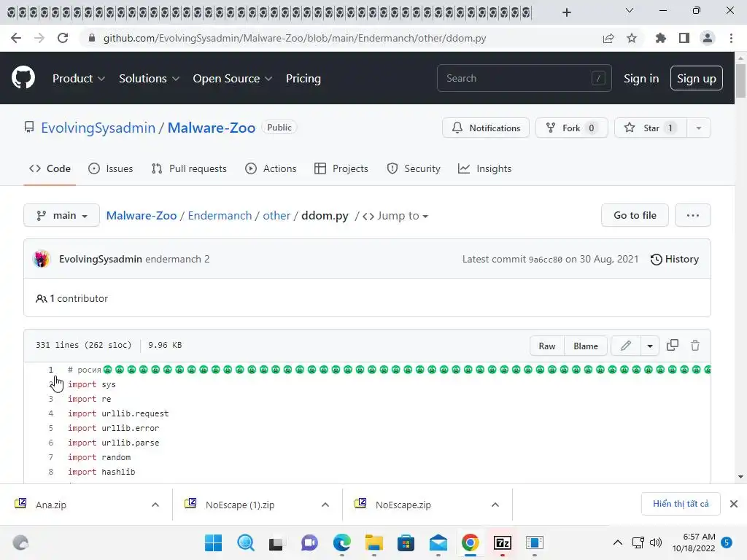The width and height of the screenshot is (747, 560).
Task: Open the Blame view
Action: pyautogui.click(x=586, y=346)
